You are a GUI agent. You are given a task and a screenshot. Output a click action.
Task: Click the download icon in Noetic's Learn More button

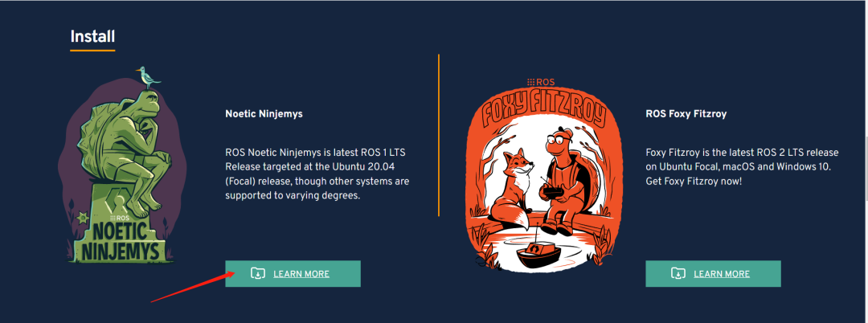coord(258,274)
